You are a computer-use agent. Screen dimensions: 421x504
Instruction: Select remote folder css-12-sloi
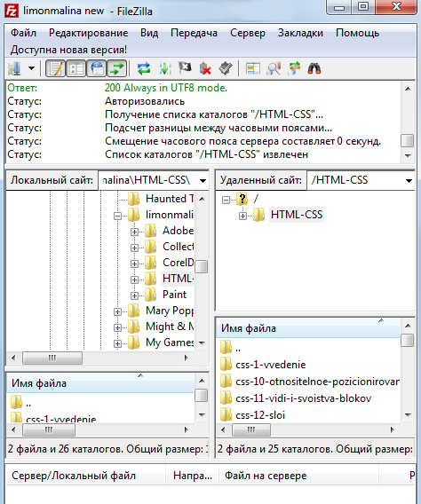[x=260, y=415]
